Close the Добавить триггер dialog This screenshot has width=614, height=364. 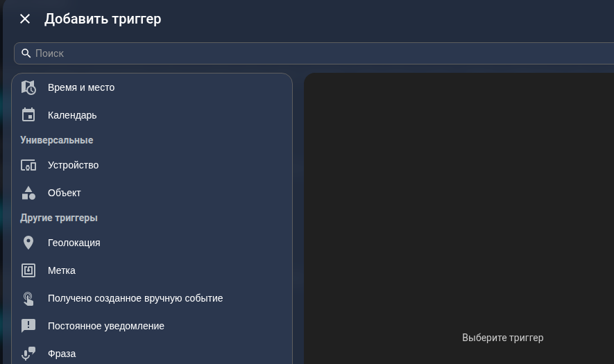pyautogui.click(x=25, y=19)
